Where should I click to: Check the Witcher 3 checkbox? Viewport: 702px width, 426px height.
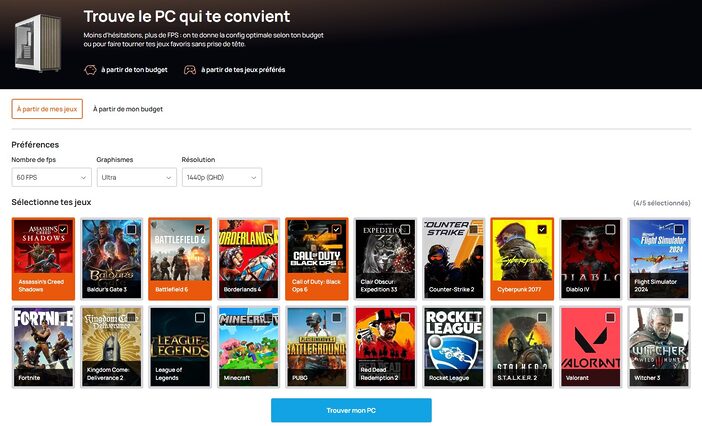679,318
